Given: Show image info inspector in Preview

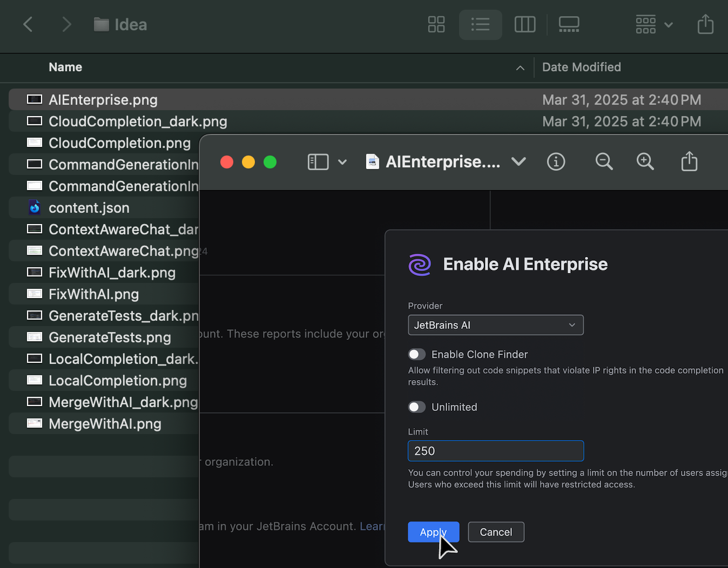Looking at the screenshot, I should click(x=556, y=161).
